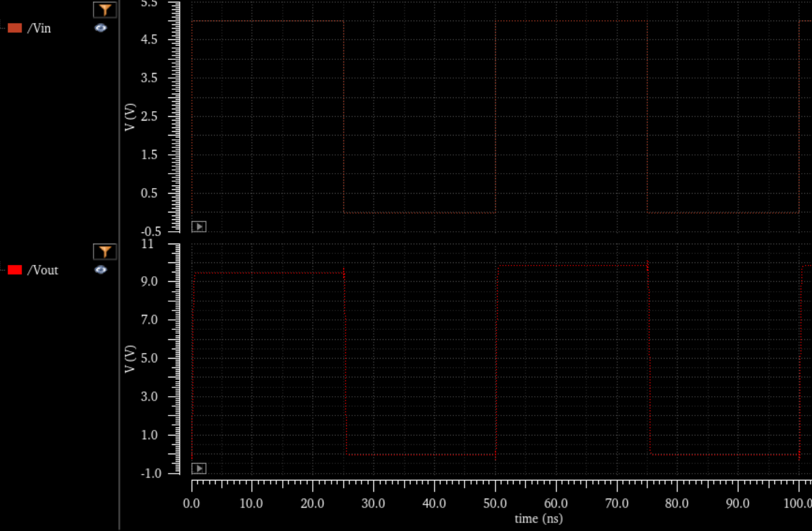Click the "30.0" time axis value
The width and height of the screenshot is (812, 531).
pyautogui.click(x=373, y=504)
